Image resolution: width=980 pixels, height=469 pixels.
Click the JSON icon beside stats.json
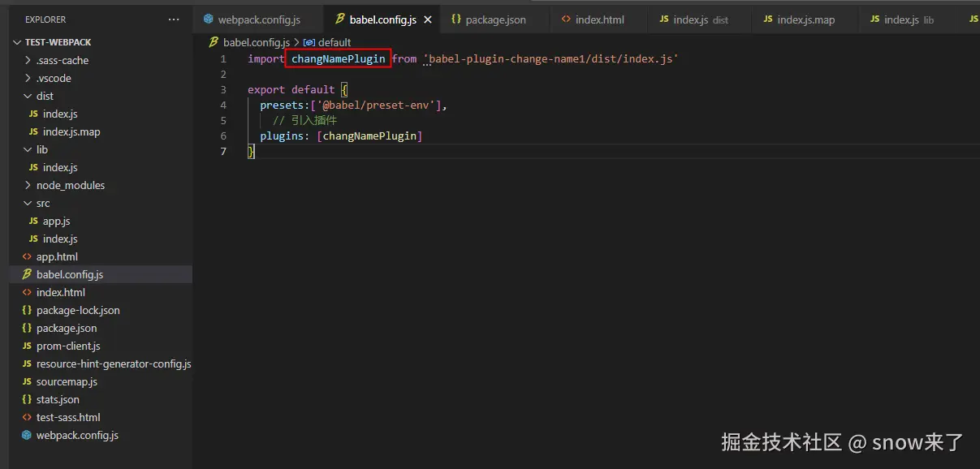(27, 399)
